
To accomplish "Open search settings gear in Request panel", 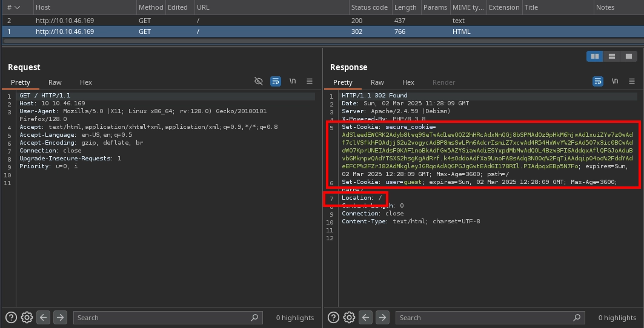I will point(27,317).
